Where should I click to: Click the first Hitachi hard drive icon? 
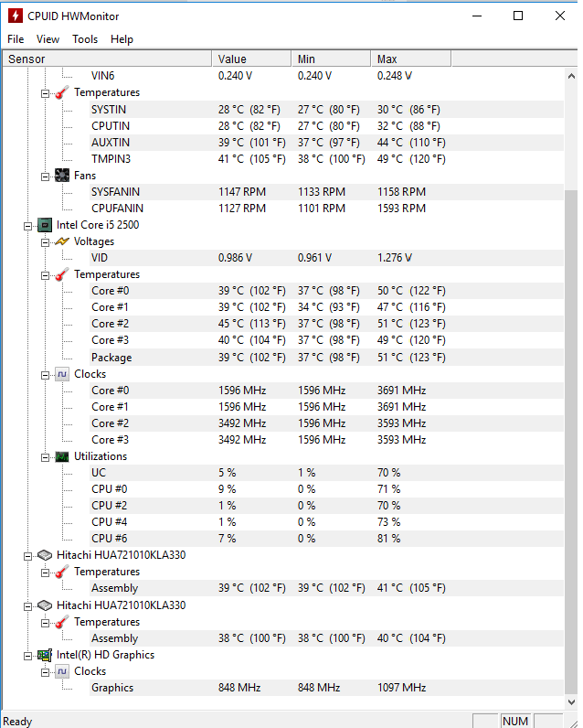[44, 555]
